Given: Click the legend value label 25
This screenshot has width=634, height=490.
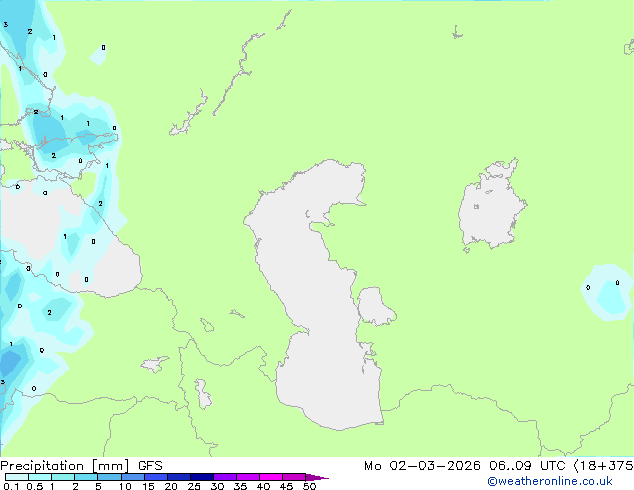Looking at the screenshot, I should click(194, 486).
